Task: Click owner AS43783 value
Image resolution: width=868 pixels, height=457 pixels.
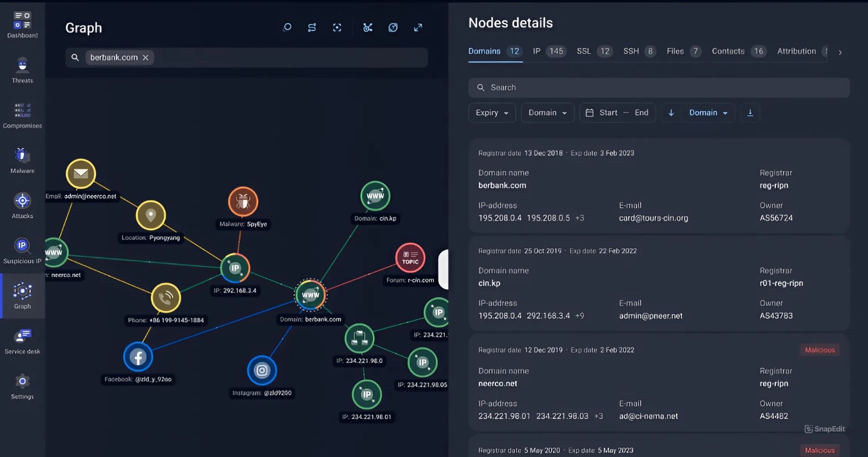Action: point(776,316)
